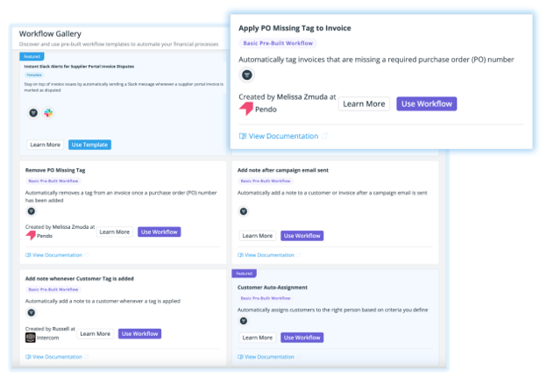Open Learn More for Apply PO Missing Tag to Invoice
The image size is (547, 392).
tap(364, 103)
